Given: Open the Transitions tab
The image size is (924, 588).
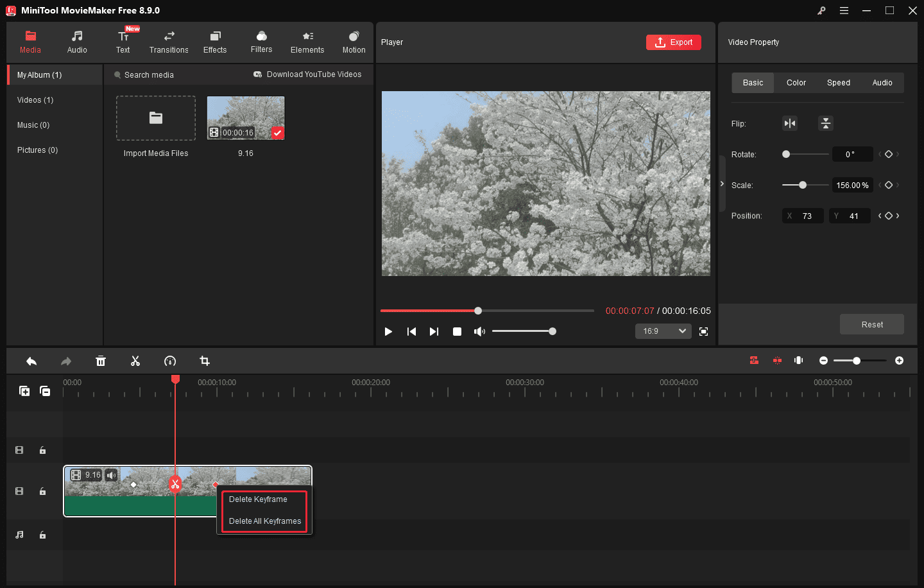Looking at the screenshot, I should coord(169,42).
